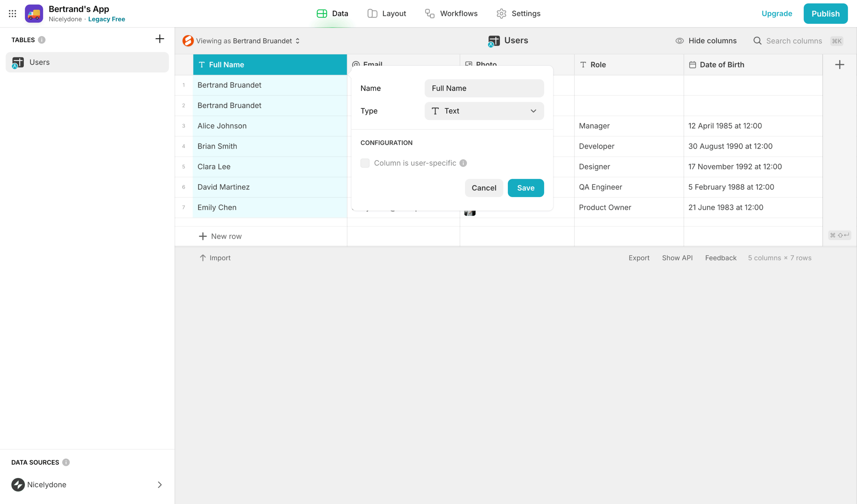Switch to the Layout tab
The width and height of the screenshot is (857, 504).
click(x=387, y=14)
